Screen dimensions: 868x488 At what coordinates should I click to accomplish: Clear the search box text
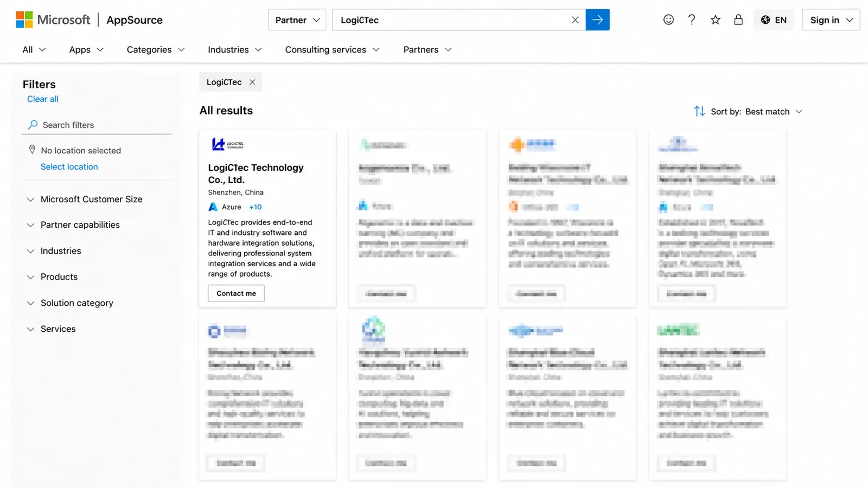click(575, 20)
